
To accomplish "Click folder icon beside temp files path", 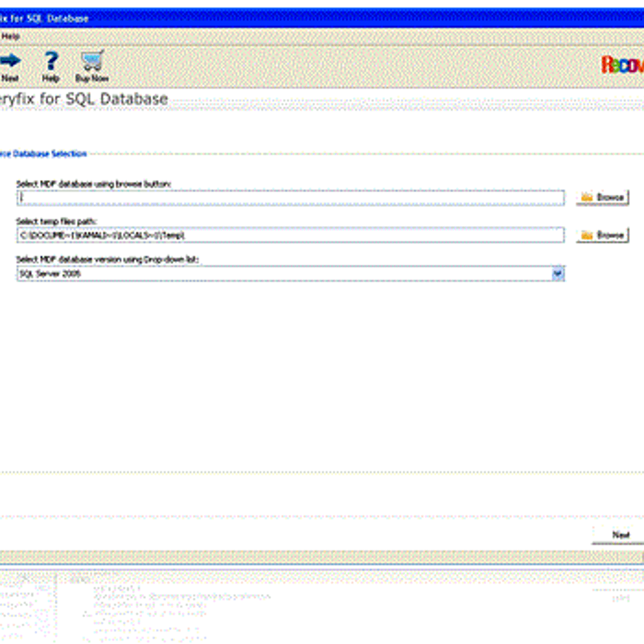I will tap(587, 235).
